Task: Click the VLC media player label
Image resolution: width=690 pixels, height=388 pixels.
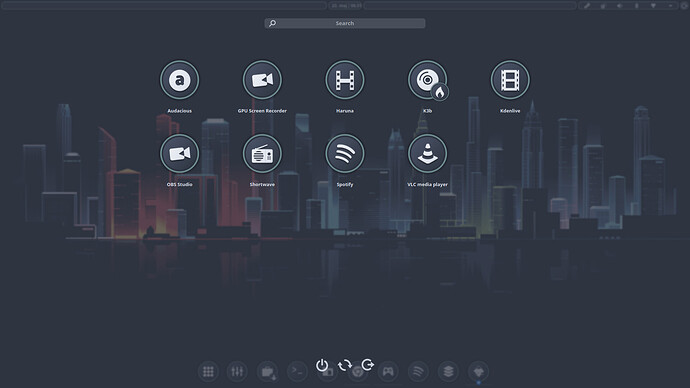Action: click(x=428, y=184)
